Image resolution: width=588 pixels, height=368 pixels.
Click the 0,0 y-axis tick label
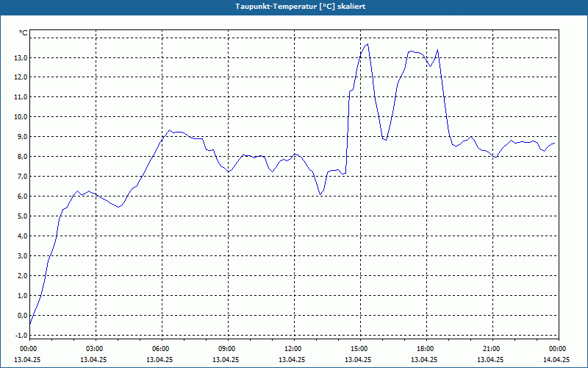pos(22,316)
